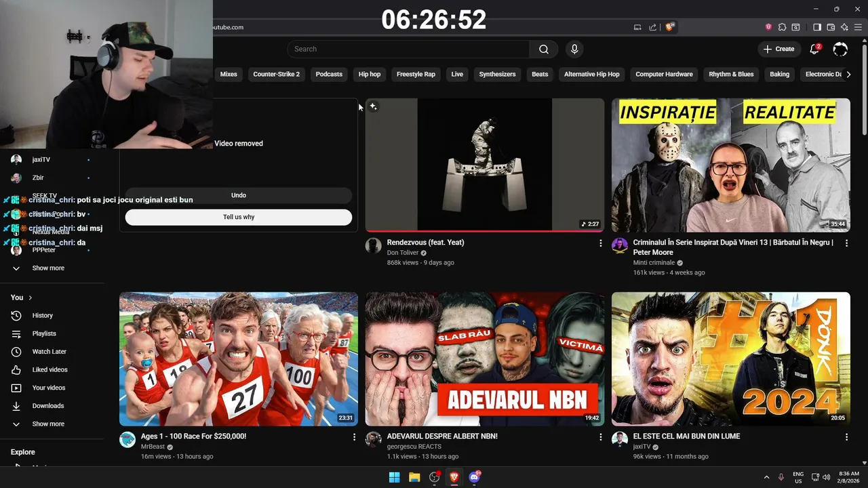Viewport: 868px width, 488px height.
Task: Select the Freestyle Rap category chip
Action: (416, 74)
